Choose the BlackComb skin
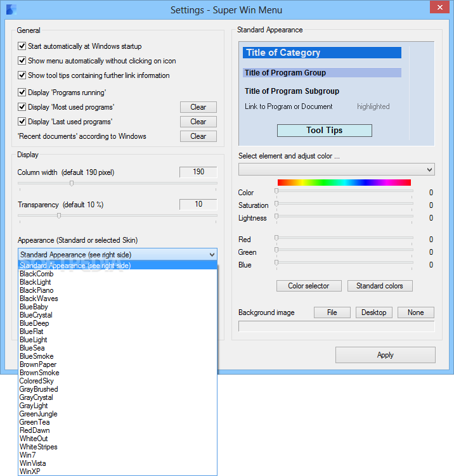Viewport: 454px width, 476px height. click(118, 274)
